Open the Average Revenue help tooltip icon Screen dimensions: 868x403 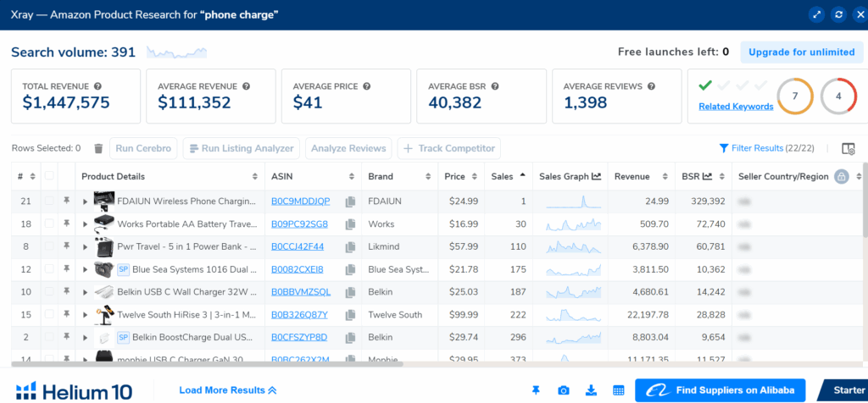[x=247, y=86]
